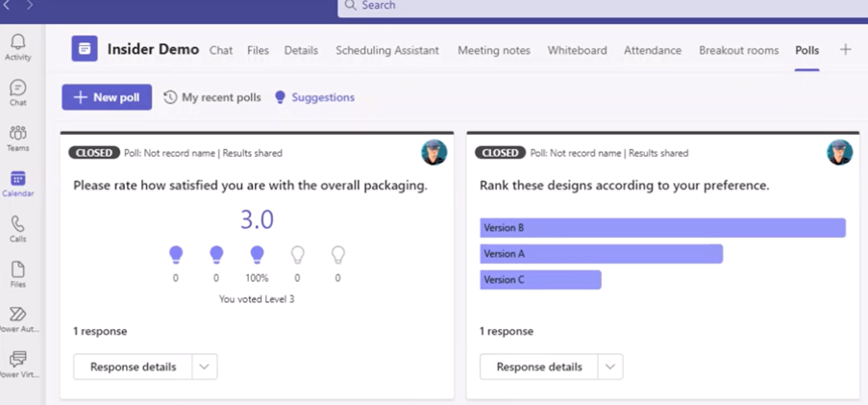Open Power Automate app in sidebar
The width and height of the screenshot is (868, 405).
pyautogui.click(x=17, y=319)
